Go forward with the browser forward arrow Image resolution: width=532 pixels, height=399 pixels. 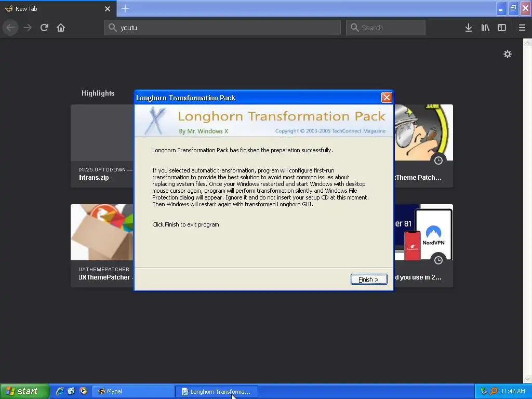pyautogui.click(x=28, y=28)
